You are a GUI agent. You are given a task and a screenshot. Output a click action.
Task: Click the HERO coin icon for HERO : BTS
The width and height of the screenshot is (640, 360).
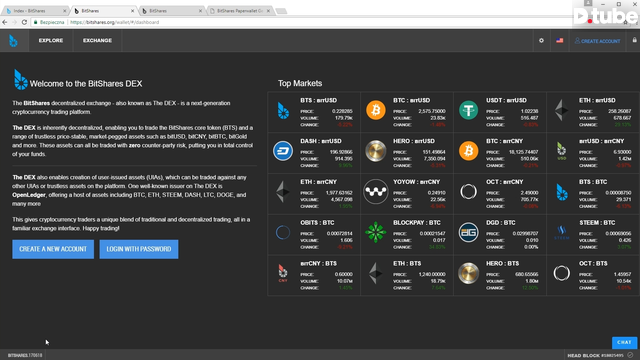tap(468, 273)
